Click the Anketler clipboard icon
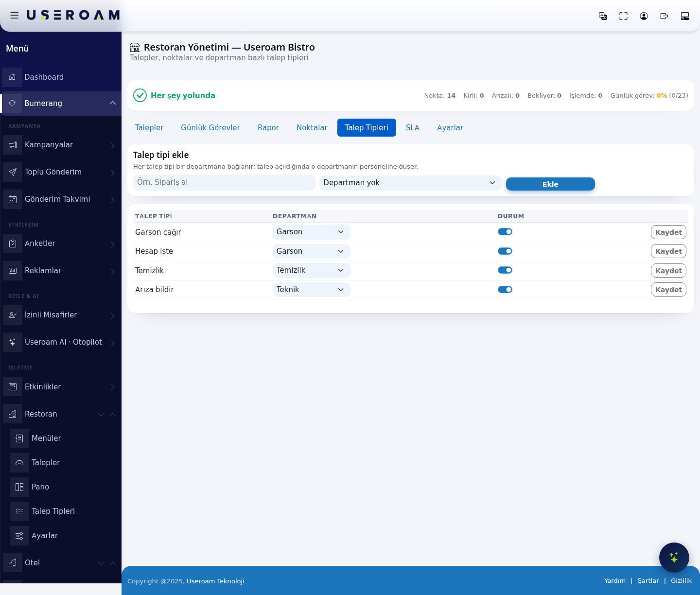700x595 pixels. (13, 244)
